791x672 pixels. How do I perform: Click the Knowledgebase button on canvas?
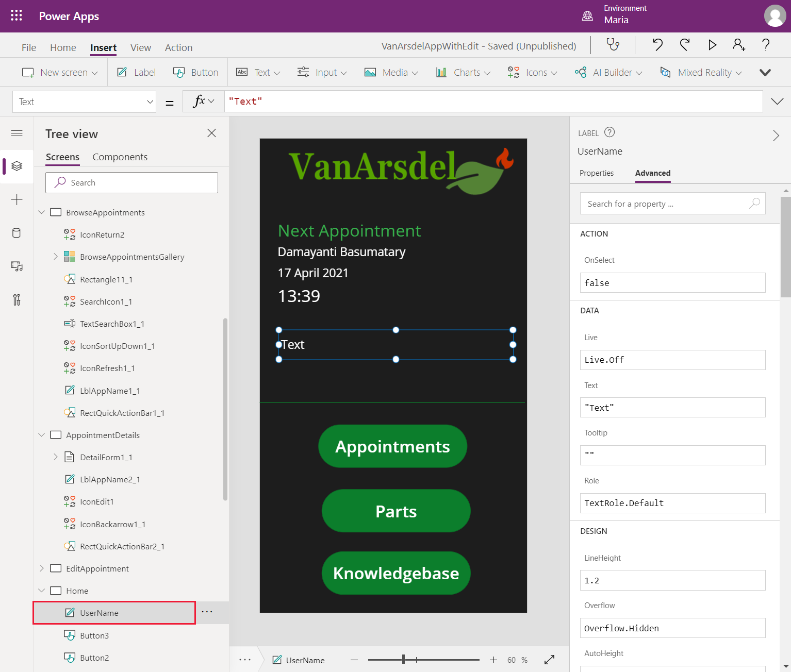tap(396, 573)
